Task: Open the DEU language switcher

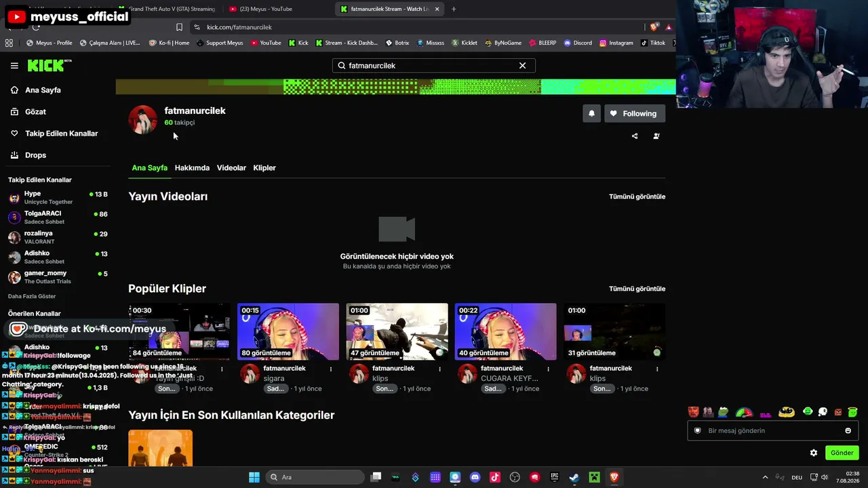Action: (x=797, y=477)
